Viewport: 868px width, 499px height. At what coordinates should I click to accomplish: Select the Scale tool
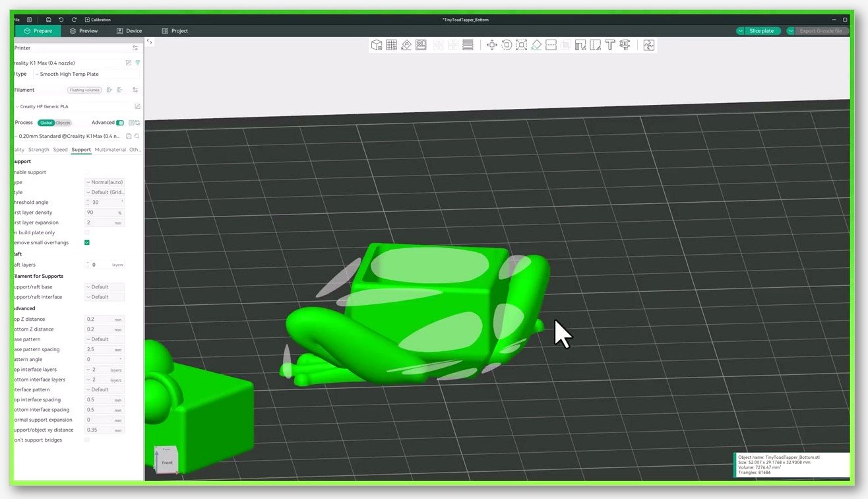coord(521,45)
